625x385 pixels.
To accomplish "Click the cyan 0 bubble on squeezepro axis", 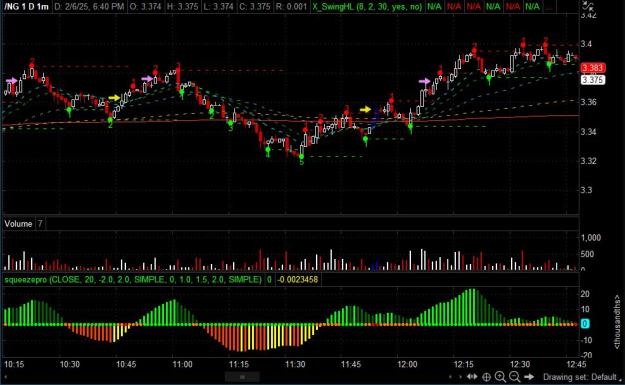I will (584, 324).
